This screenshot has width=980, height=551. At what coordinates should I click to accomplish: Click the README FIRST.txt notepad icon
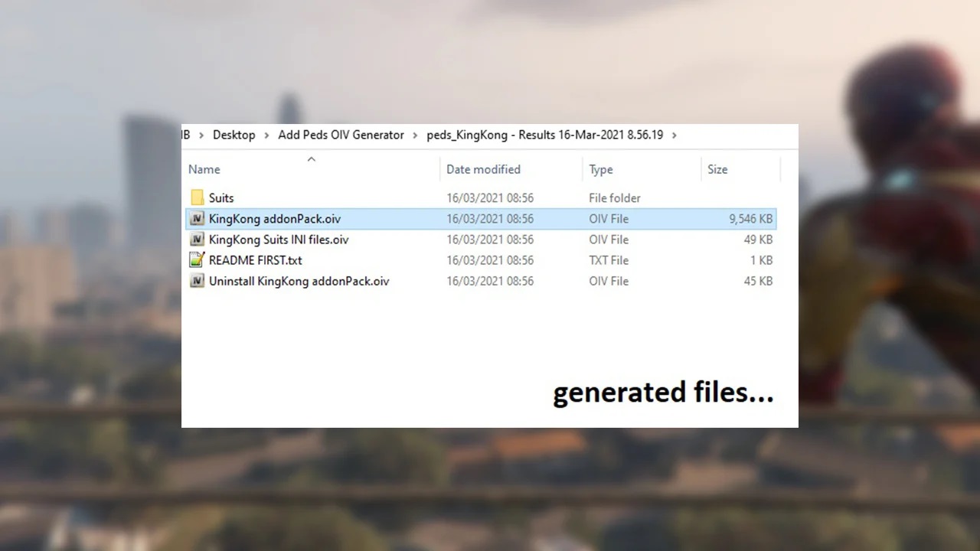(197, 260)
